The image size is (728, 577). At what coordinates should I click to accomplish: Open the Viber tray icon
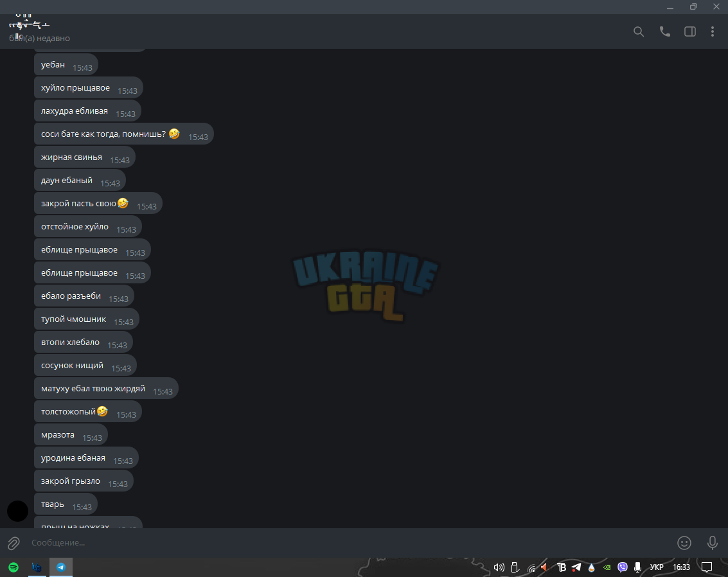(623, 567)
